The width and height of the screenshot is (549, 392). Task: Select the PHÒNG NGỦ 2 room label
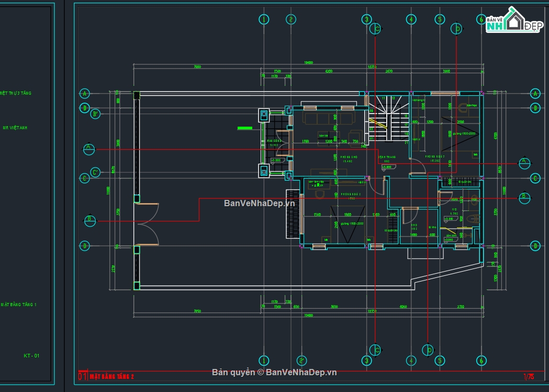coord(351,194)
